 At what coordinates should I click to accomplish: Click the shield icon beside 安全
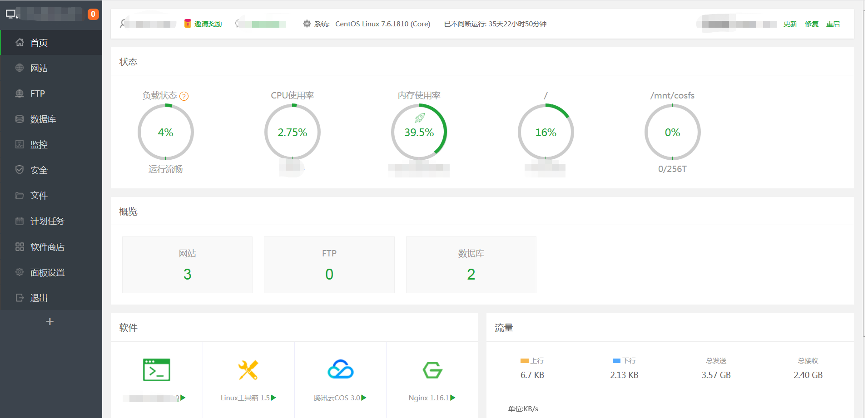point(20,170)
